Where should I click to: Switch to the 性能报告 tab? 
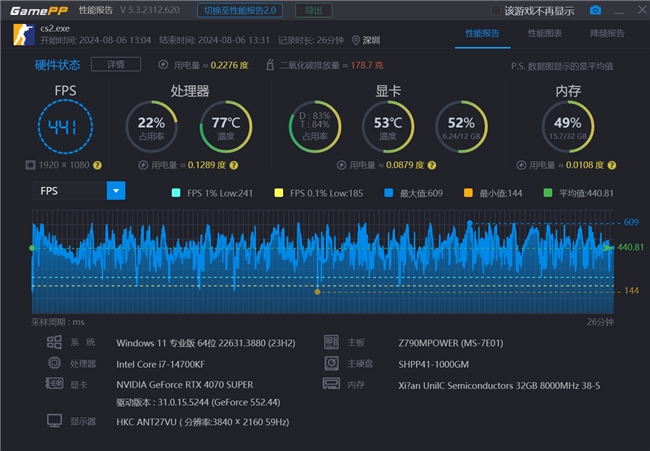(x=482, y=34)
